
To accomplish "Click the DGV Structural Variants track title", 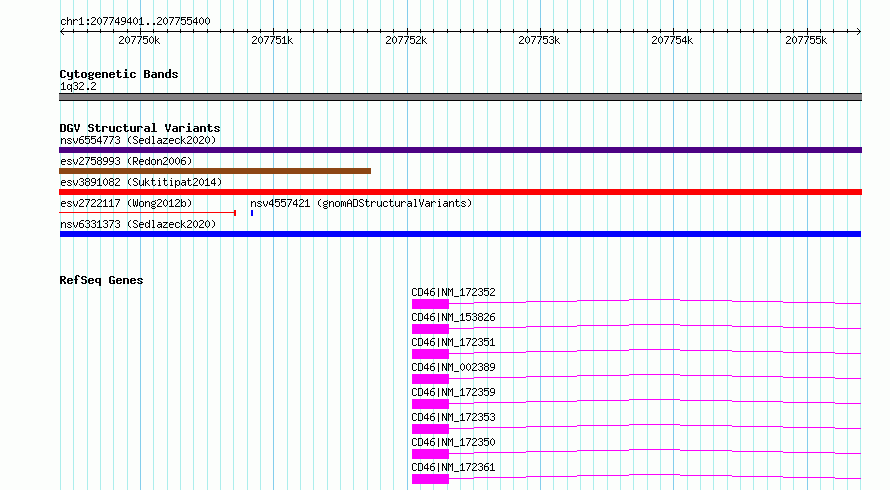I will pos(140,128).
